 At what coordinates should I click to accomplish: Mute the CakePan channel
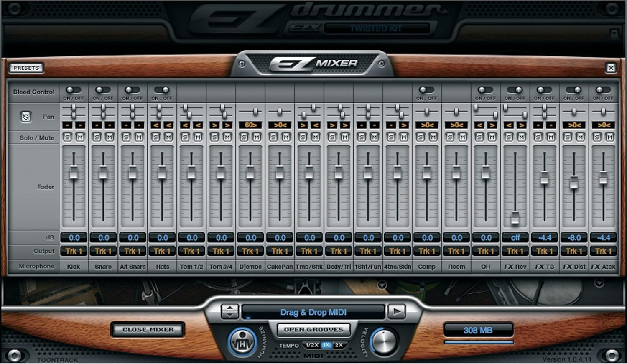(286, 137)
